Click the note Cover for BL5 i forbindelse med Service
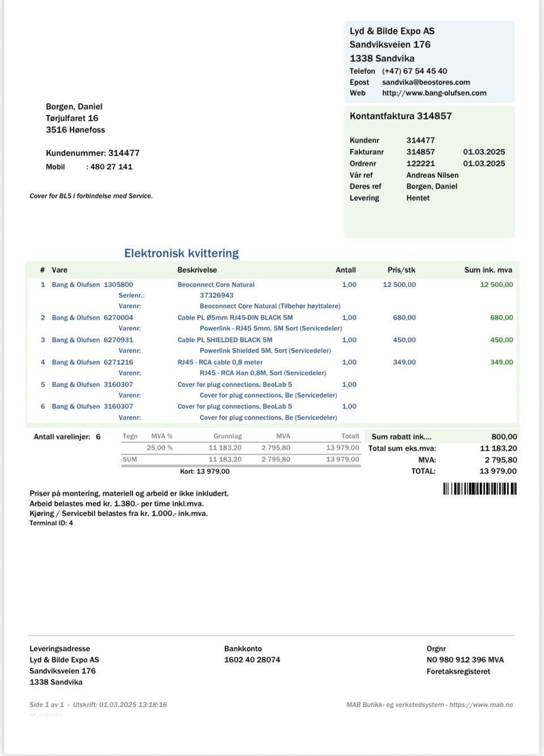544x756 pixels. [91, 196]
